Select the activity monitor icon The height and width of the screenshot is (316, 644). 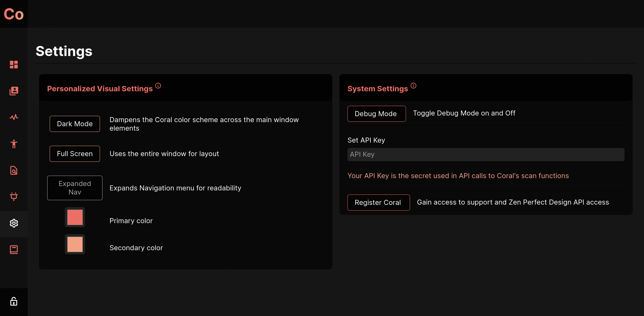pyautogui.click(x=14, y=117)
